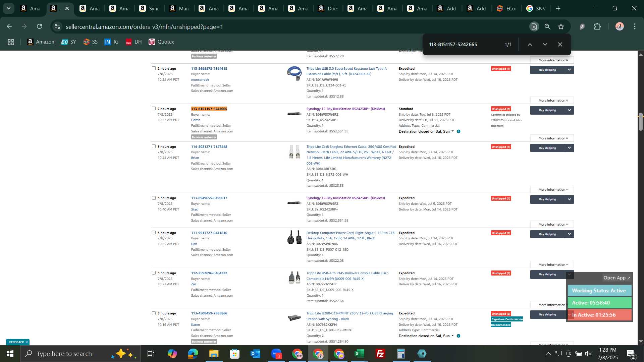Switch to the Doe browser tab
This screenshot has height=362, width=644.
coord(328,8)
